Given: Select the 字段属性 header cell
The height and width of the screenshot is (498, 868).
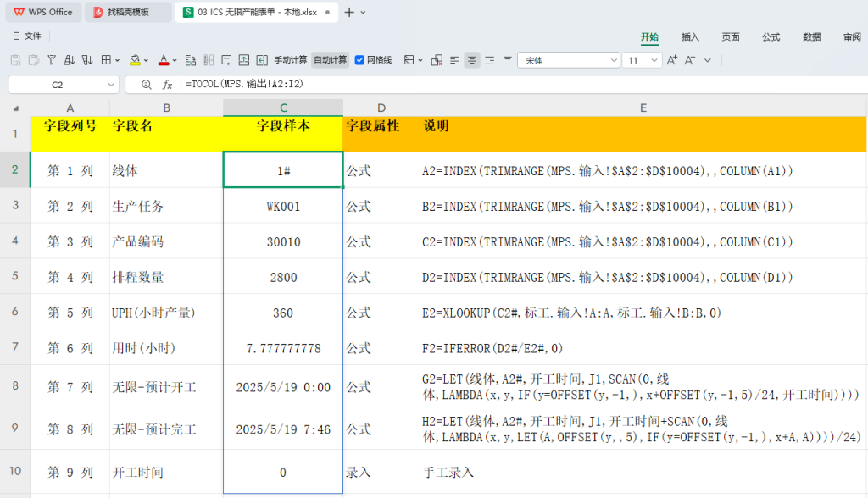Looking at the screenshot, I should [381, 134].
